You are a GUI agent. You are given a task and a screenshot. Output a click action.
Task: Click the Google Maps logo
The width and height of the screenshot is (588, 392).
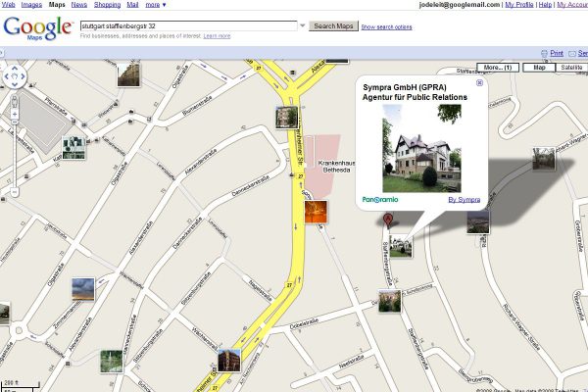(x=37, y=28)
